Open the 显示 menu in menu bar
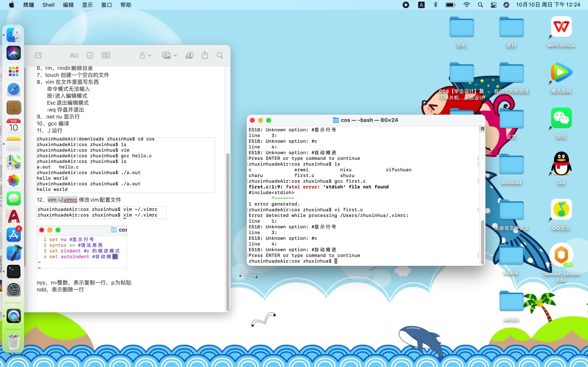This screenshot has height=367, width=588. coord(87,5)
